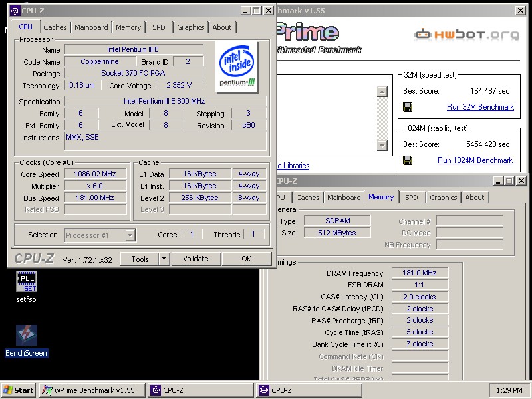Viewport: 532px width, 399px height.
Task: Click the memory Size value 512 MBytes
Action: coord(337,233)
